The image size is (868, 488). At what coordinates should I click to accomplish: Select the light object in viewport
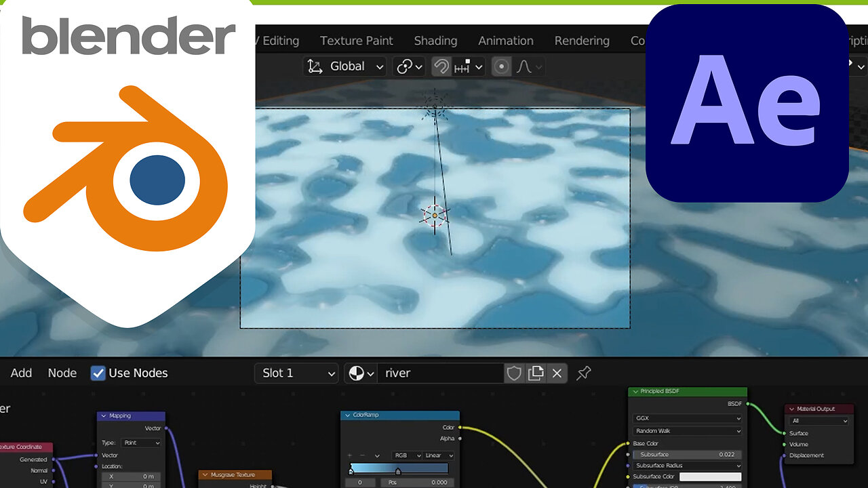[x=434, y=106]
